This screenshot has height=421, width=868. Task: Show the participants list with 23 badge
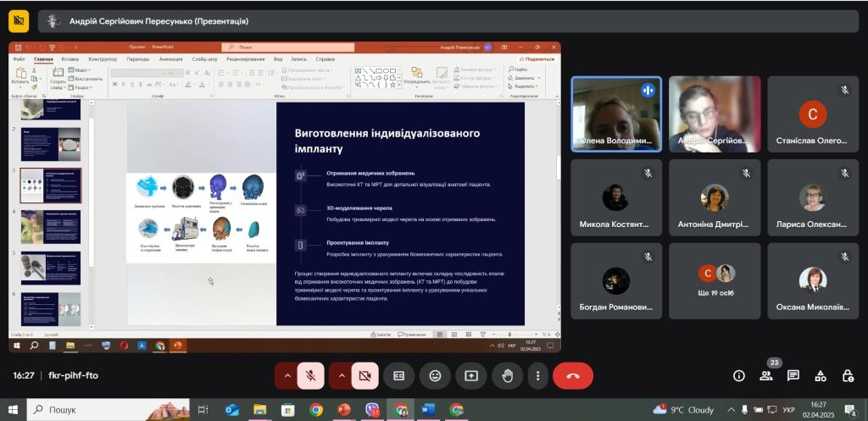point(766,375)
